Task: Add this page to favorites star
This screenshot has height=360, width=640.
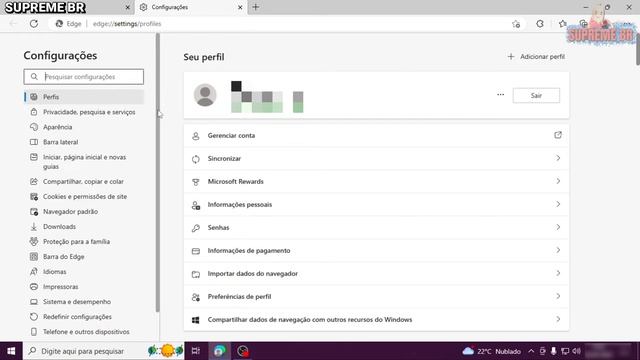Action: pos(516,24)
